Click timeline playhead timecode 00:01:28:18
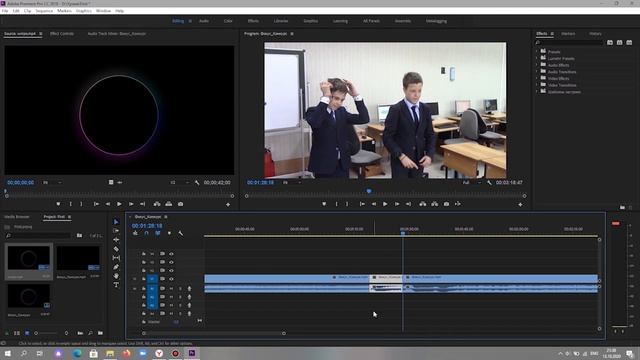The width and height of the screenshot is (640, 360). [x=147, y=225]
